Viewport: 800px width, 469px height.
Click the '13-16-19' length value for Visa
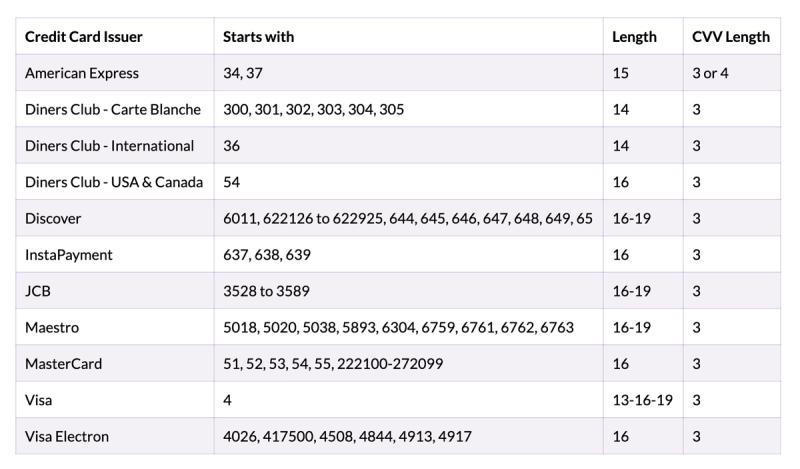(x=642, y=400)
